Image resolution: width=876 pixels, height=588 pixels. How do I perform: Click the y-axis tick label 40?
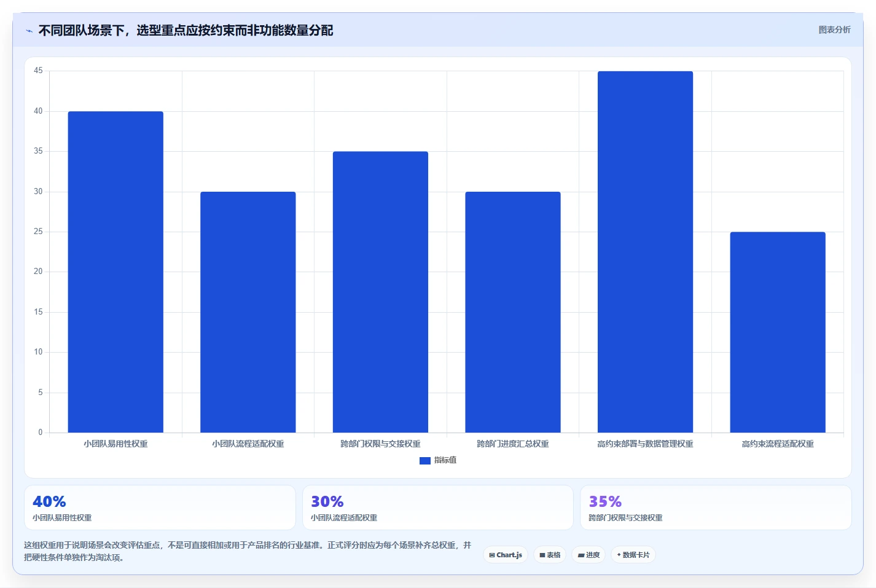pos(38,111)
